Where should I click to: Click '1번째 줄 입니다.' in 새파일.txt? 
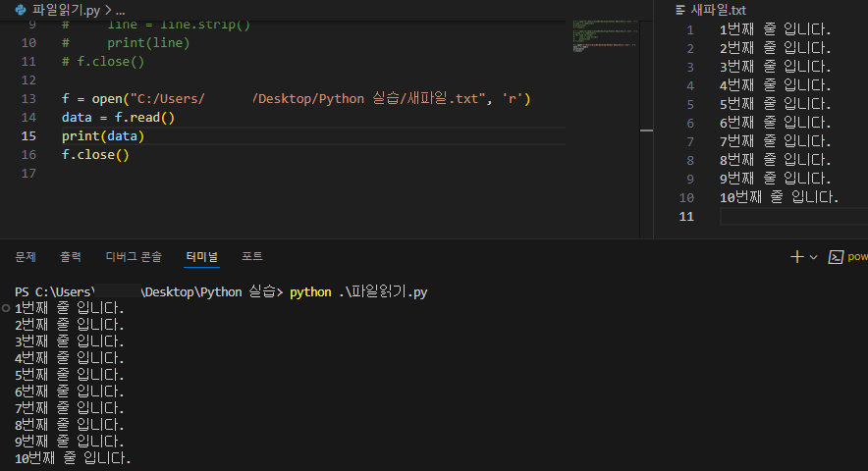pos(775,29)
